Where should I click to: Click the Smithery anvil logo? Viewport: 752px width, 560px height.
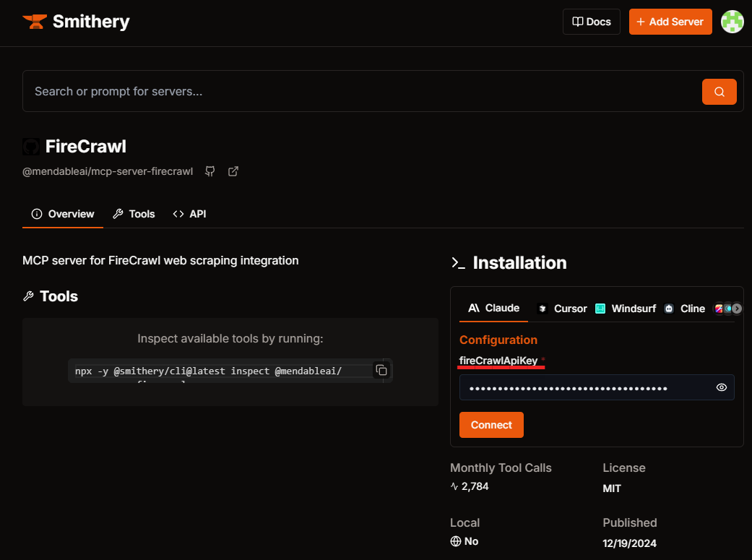(35, 22)
